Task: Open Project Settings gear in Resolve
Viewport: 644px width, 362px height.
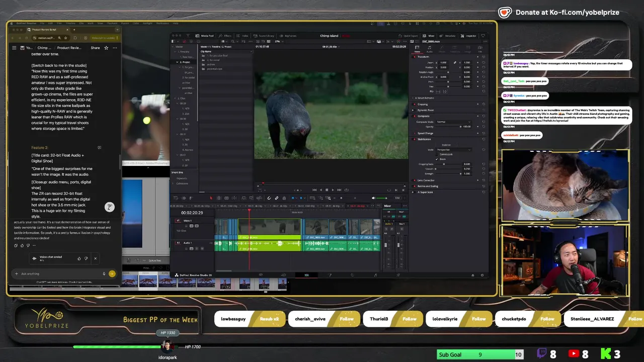Action: tap(482, 275)
